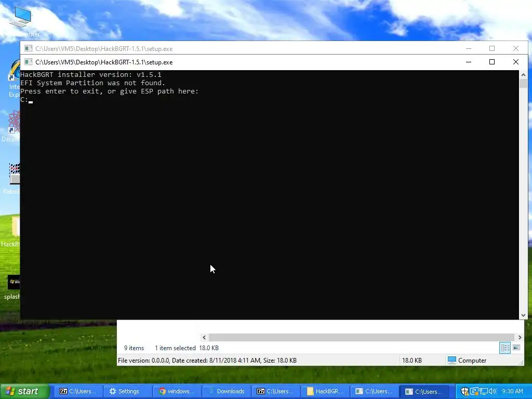The width and height of the screenshot is (532, 399).
Task: Click the Computer icon in Explorer status bar
Action: pos(451,361)
